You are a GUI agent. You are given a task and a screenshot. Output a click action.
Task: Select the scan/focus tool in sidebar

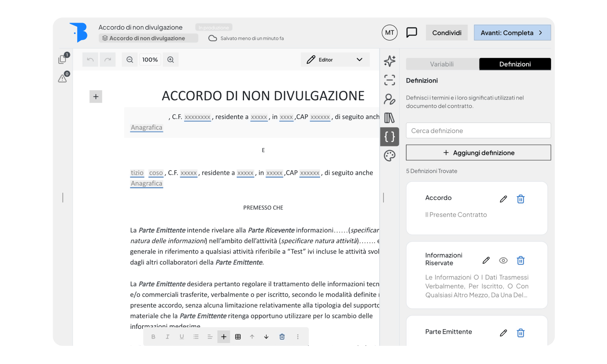point(389,80)
